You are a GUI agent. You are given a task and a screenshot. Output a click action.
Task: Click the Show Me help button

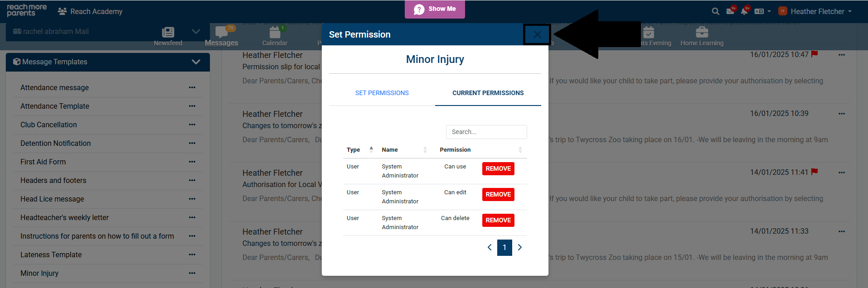[435, 9]
